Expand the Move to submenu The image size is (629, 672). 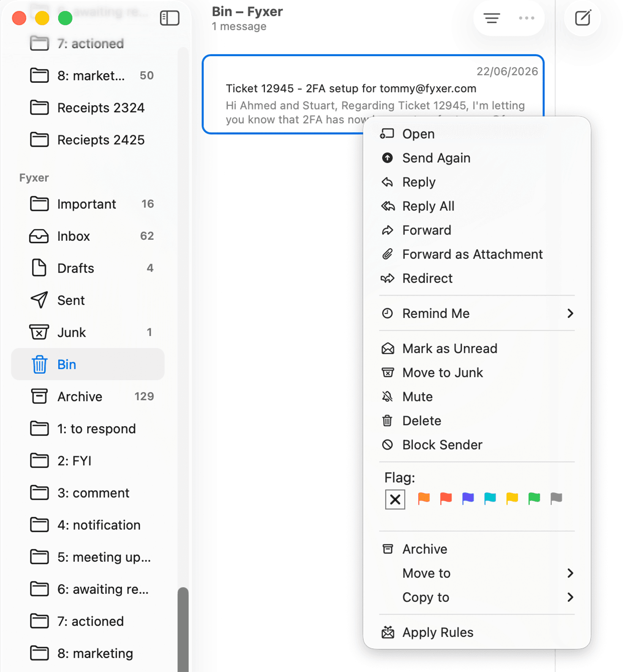tap(476, 573)
